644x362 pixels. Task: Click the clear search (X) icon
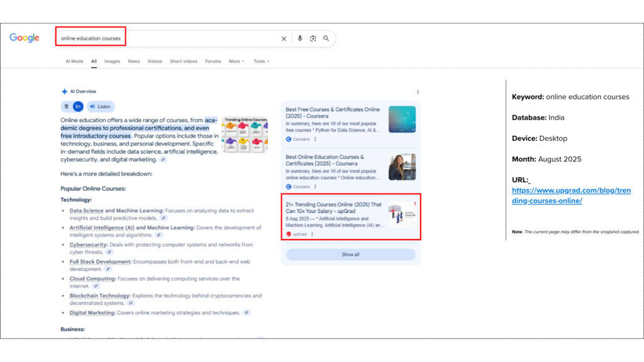click(x=284, y=38)
